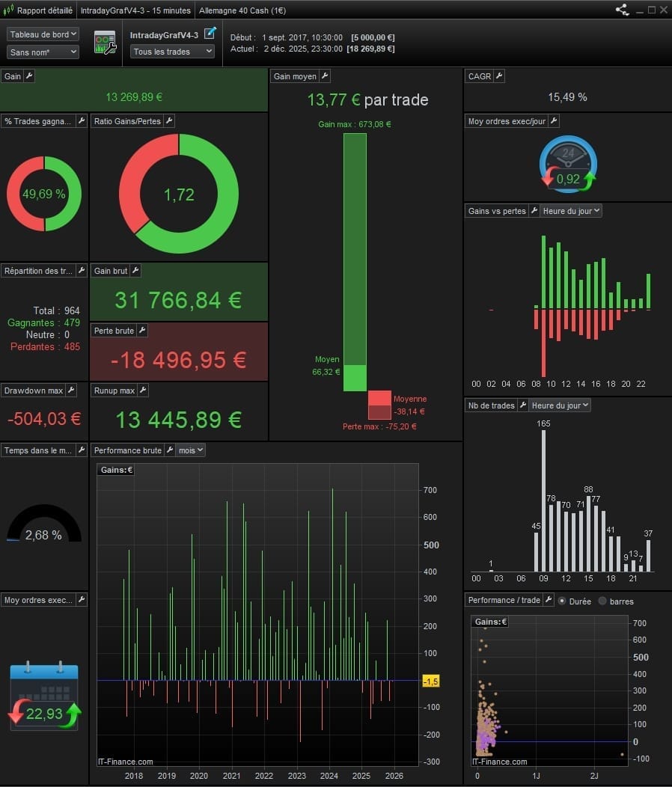Open the Runup max wrench settings

pyautogui.click(x=143, y=391)
